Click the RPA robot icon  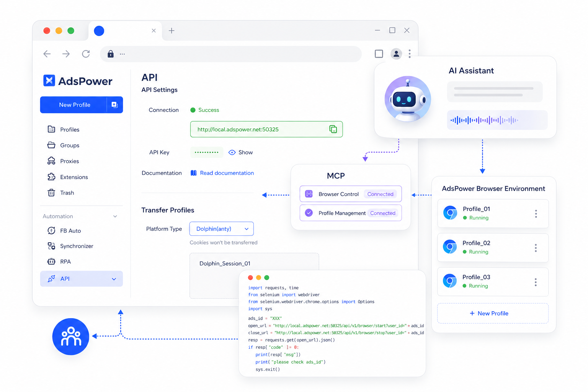pyautogui.click(x=51, y=261)
